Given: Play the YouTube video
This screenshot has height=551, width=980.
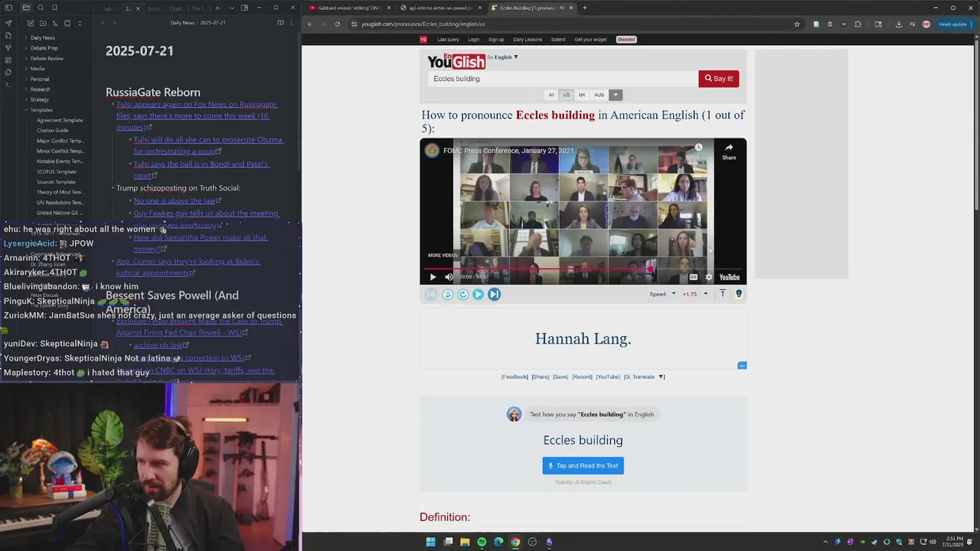Looking at the screenshot, I should pos(433,277).
